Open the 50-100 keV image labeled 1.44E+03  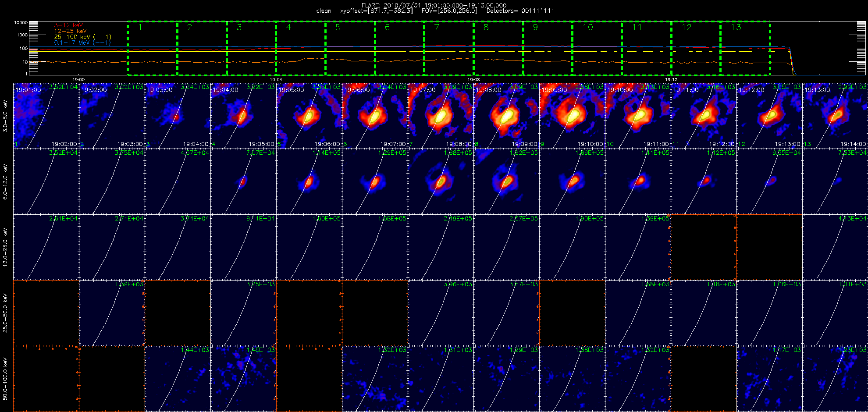(178, 379)
